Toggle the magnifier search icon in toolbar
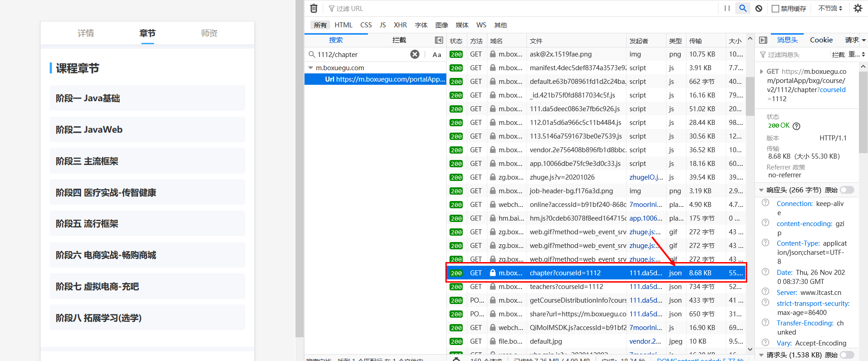 743,8
